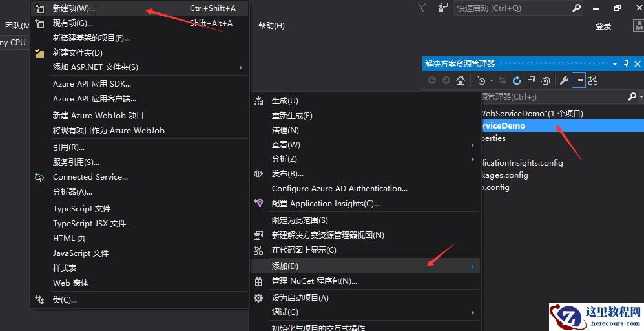Image resolution: width=644 pixels, height=331 pixels.
Task: Open the Solution Explorer search options dropdown
Action: click(641, 96)
